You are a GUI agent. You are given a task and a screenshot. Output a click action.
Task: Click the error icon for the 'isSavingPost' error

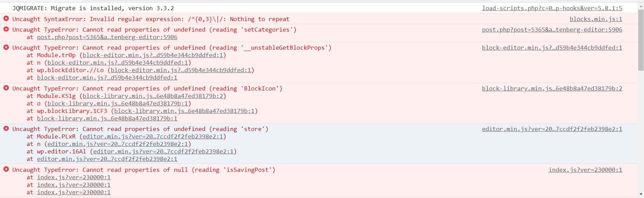click(6, 169)
